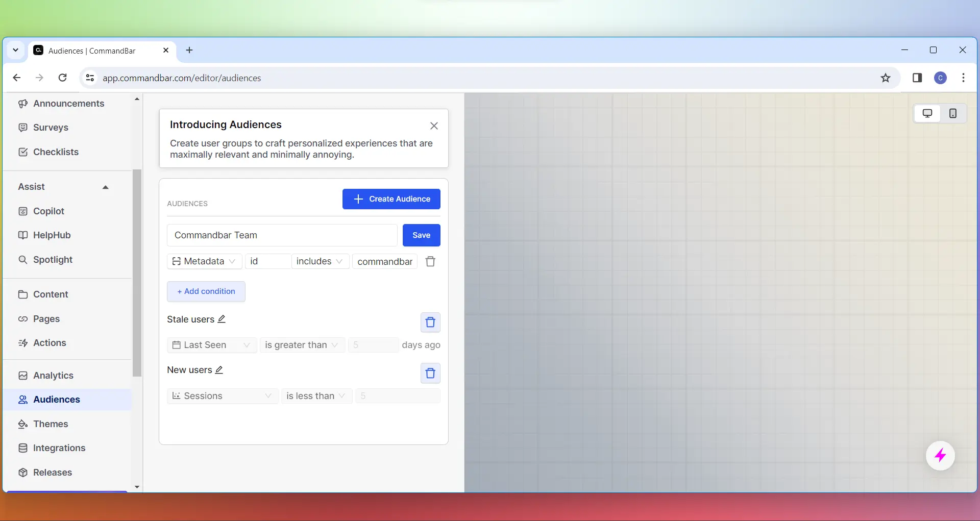The height and width of the screenshot is (521, 980).
Task: Add a condition to the audience
Action: tap(206, 291)
